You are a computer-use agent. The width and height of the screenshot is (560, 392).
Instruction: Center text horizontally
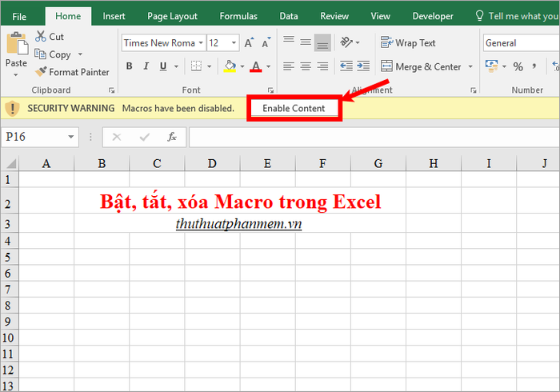(306, 66)
